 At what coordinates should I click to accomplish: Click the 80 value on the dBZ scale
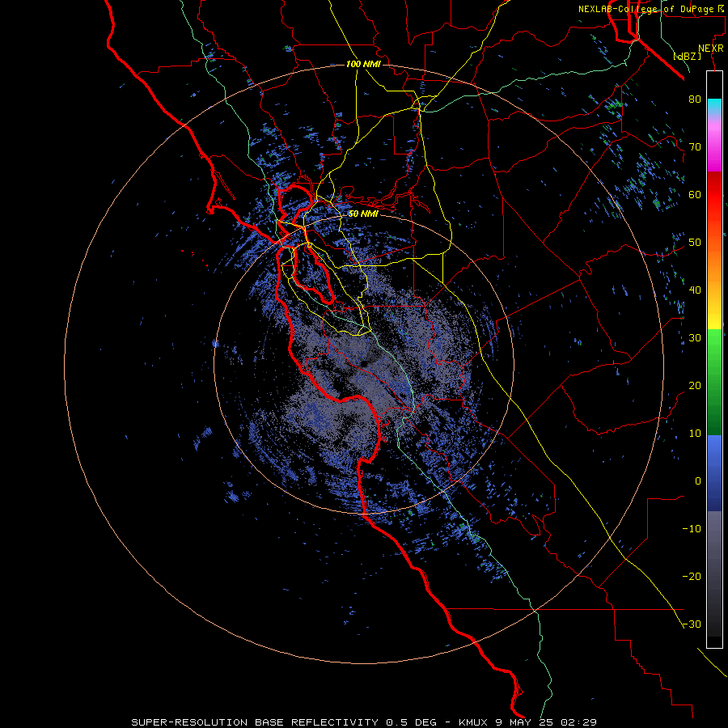click(695, 99)
